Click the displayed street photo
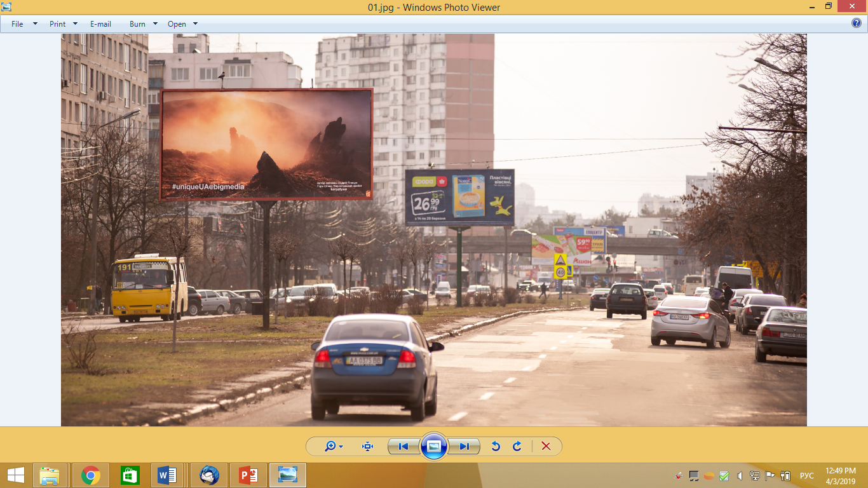The width and height of the screenshot is (868, 488). [434, 229]
